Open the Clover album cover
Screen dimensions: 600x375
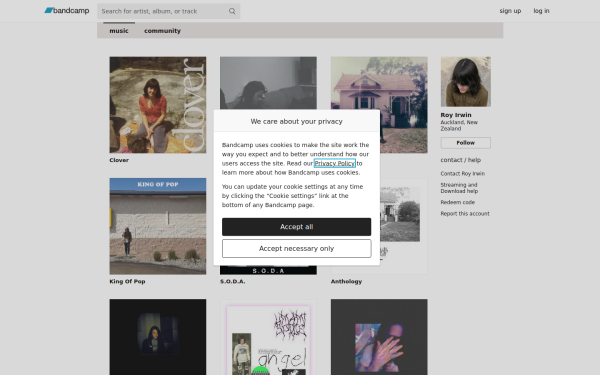tap(158, 105)
